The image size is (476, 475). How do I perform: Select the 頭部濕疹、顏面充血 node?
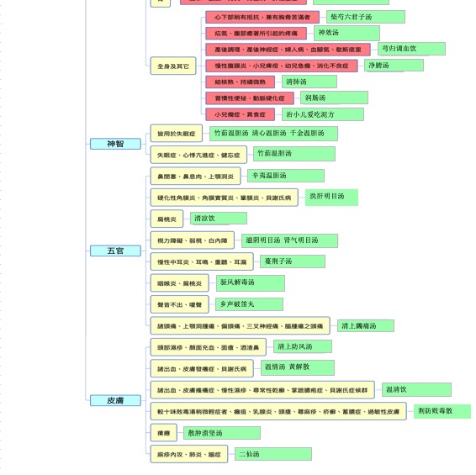coord(209,347)
